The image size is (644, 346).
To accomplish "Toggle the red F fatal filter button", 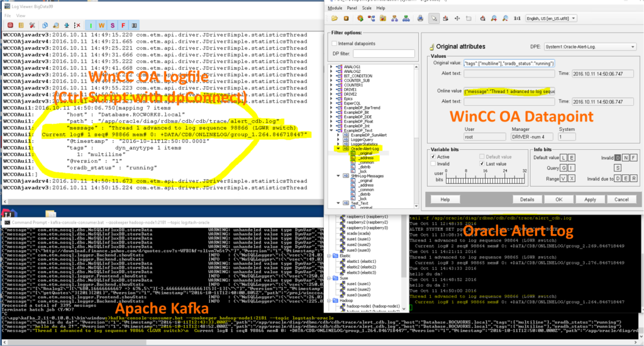I will tap(123, 25).
